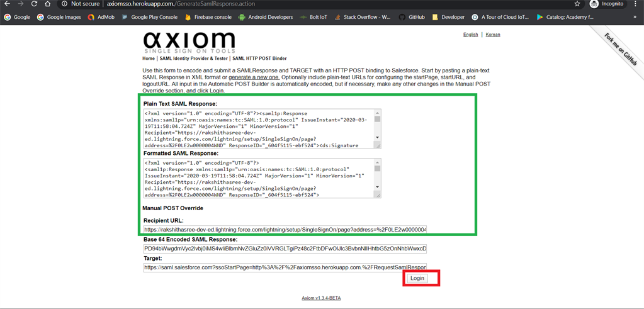
Task: Reload the page with refresh icon
Action: point(34,4)
